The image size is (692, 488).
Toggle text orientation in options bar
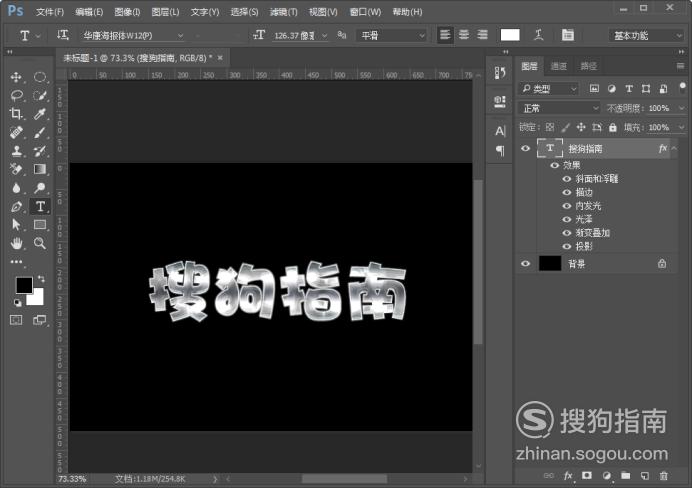tap(63, 35)
